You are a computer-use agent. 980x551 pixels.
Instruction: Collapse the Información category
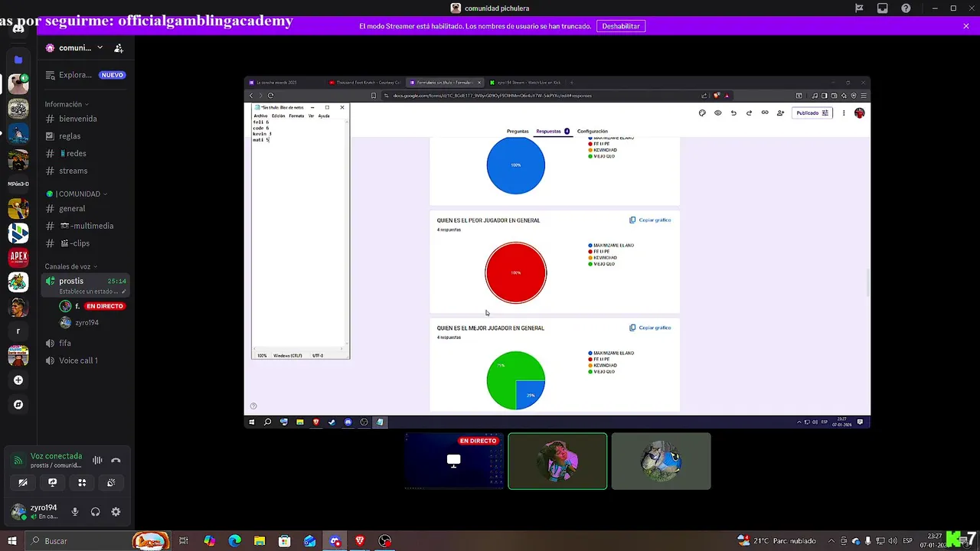coord(67,104)
